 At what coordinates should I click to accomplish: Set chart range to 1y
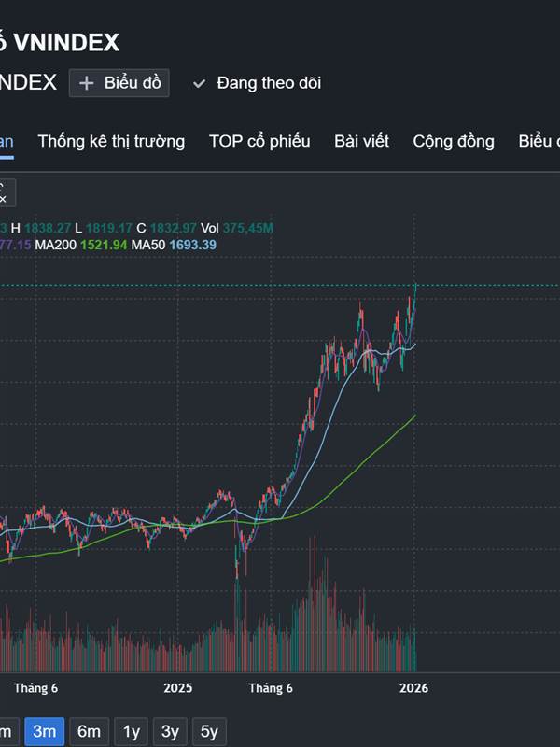tap(131, 731)
